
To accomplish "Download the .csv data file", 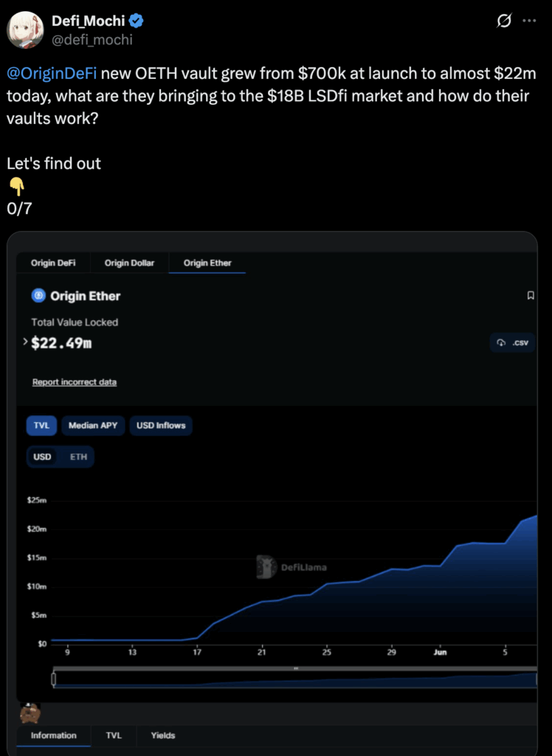I will 513,343.
